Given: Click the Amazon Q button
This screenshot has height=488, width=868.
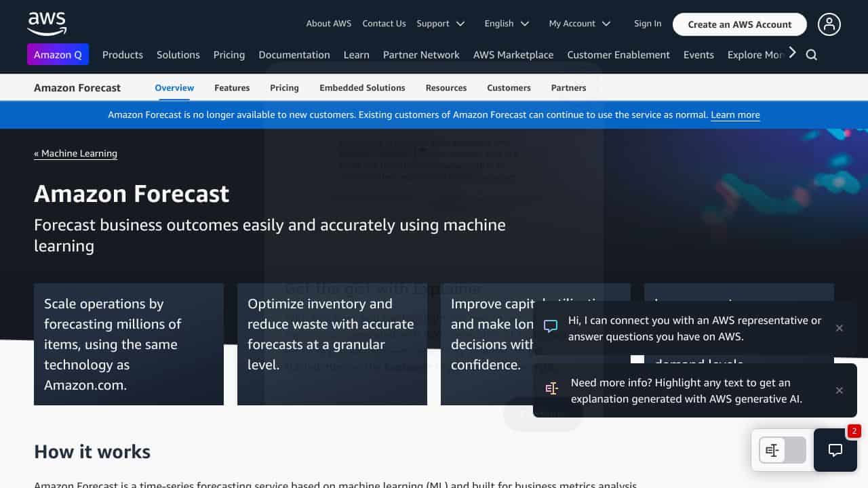Looking at the screenshot, I should (x=58, y=55).
